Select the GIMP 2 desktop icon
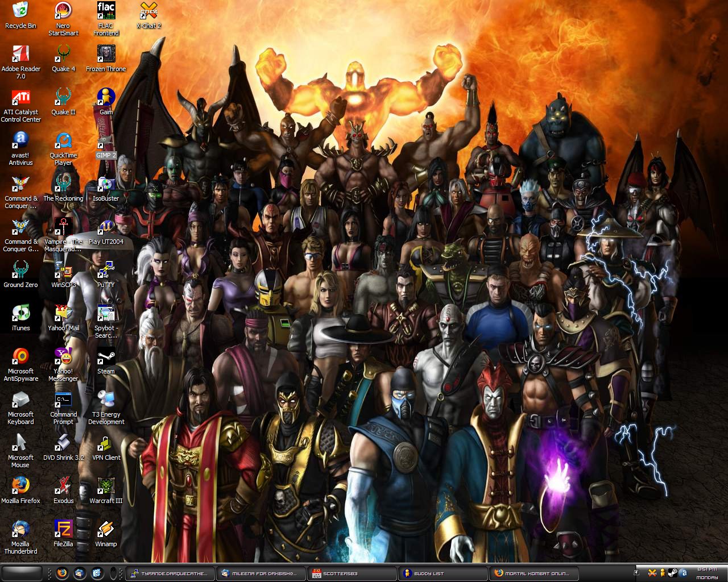The height and width of the screenshot is (582, 728). point(106,145)
